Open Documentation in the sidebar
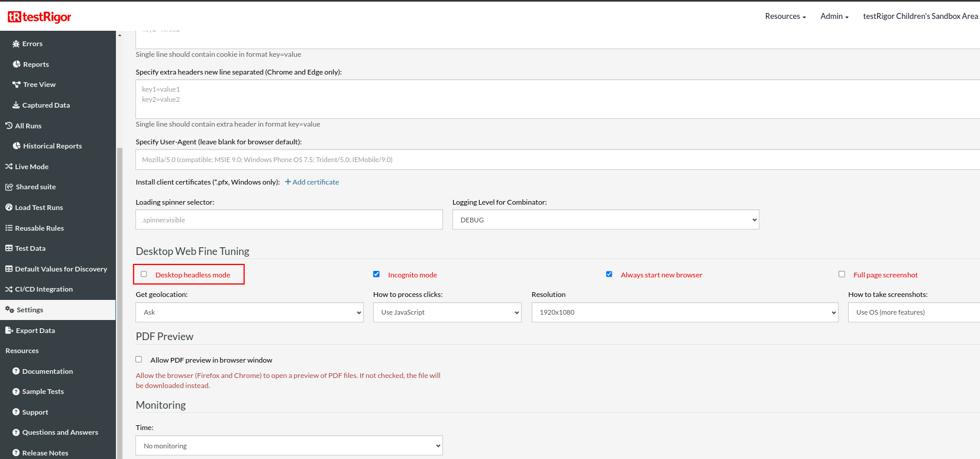The height and width of the screenshot is (459, 980). click(x=47, y=371)
